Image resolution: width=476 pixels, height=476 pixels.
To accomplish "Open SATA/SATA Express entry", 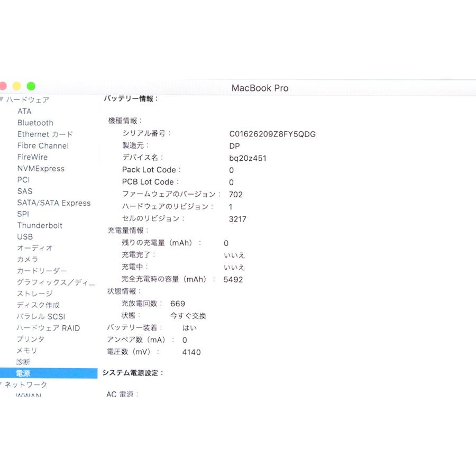I will (54, 203).
